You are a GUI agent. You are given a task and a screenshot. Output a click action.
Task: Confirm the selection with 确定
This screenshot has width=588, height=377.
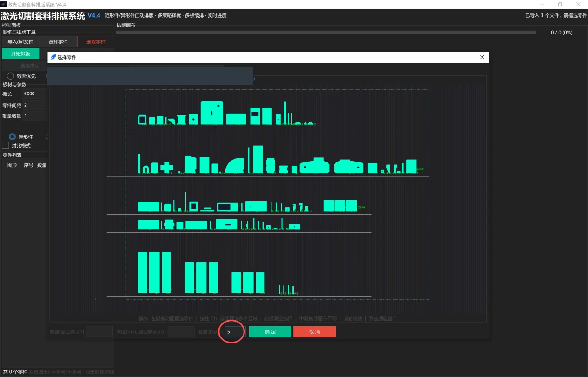pyautogui.click(x=270, y=331)
